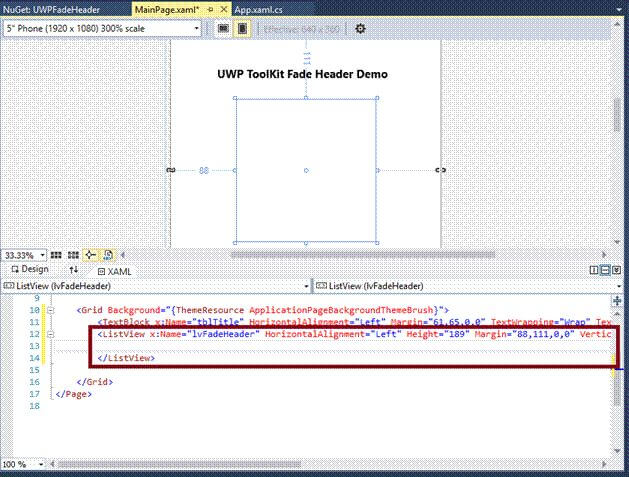Pin the MainPage.xaml tab
The image size is (629, 477).
211,9
